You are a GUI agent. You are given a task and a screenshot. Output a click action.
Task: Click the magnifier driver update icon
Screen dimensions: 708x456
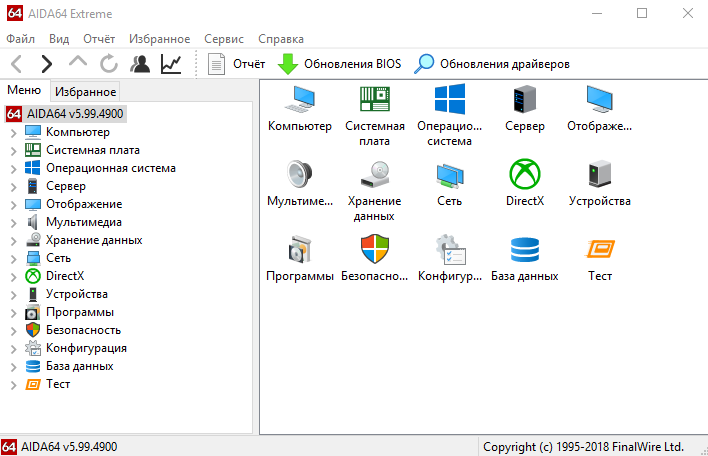(x=424, y=64)
